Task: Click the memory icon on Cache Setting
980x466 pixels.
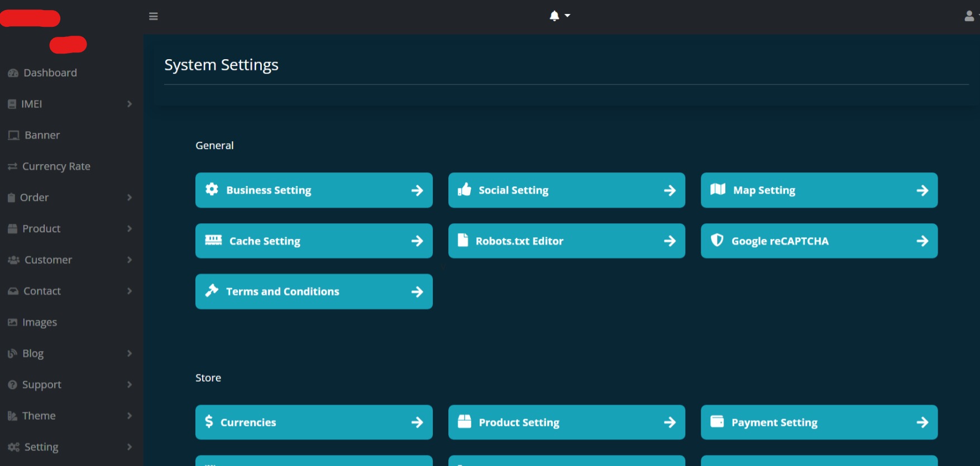Action: pyautogui.click(x=213, y=240)
